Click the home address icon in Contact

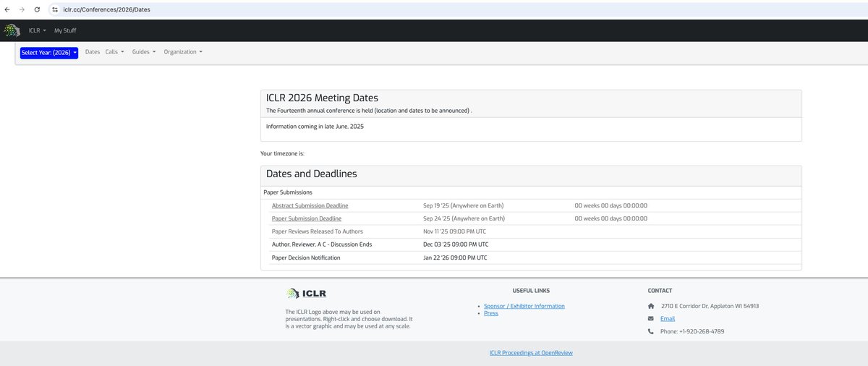coord(651,306)
